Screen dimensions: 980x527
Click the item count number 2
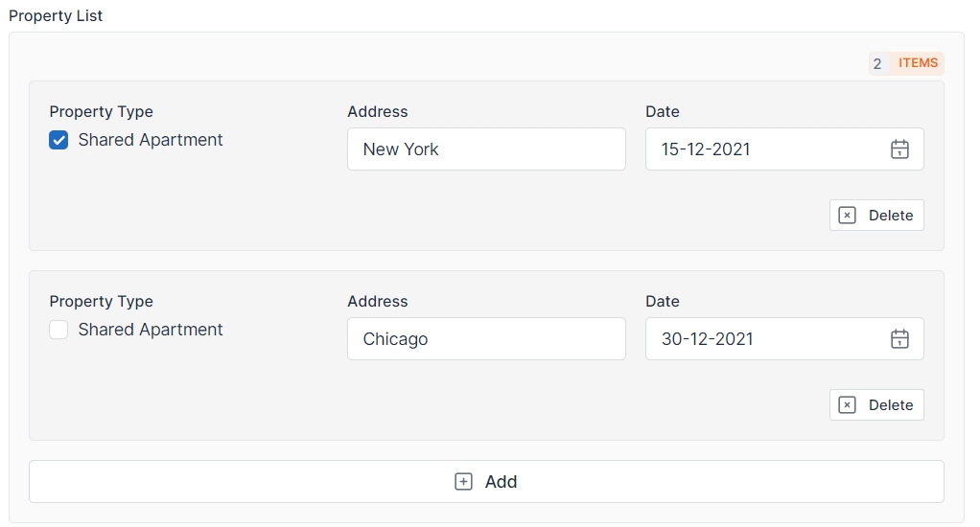click(x=877, y=64)
